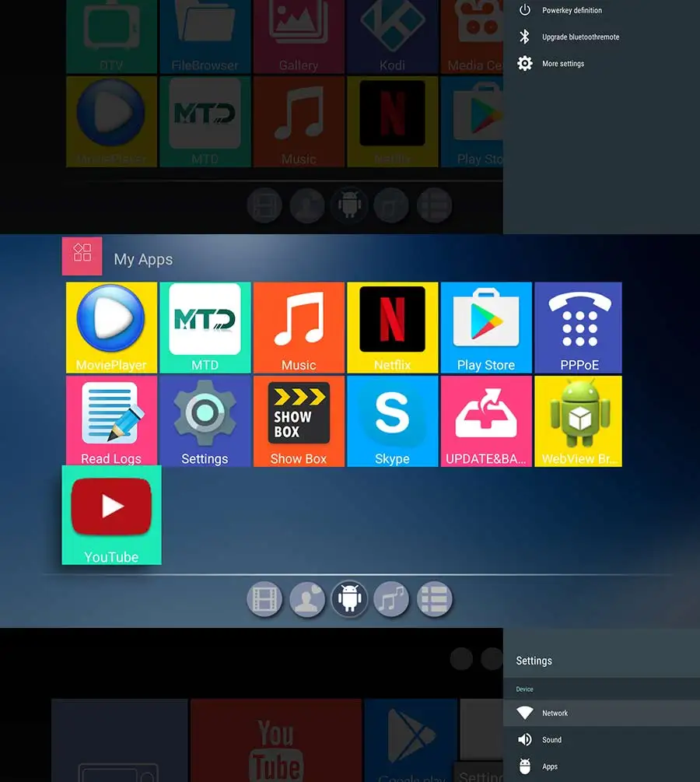700x782 pixels.
Task: Launch the highlighted YouTube app
Action: (x=111, y=514)
